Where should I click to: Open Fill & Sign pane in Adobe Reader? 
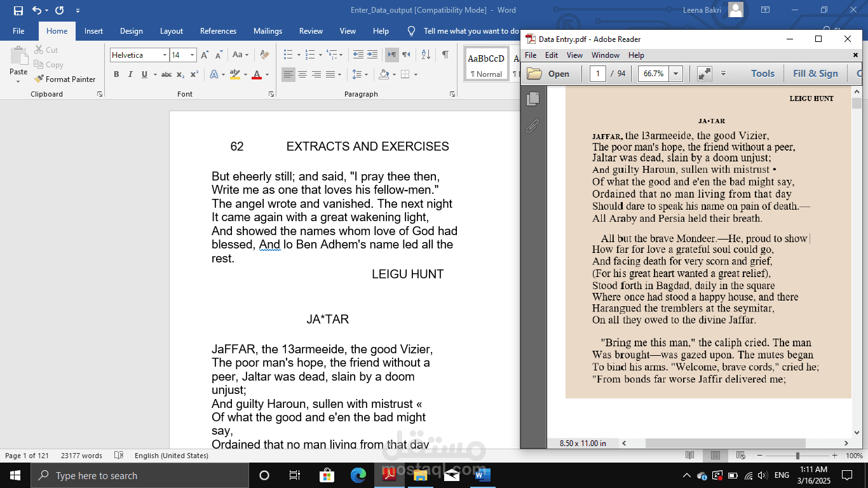[815, 74]
